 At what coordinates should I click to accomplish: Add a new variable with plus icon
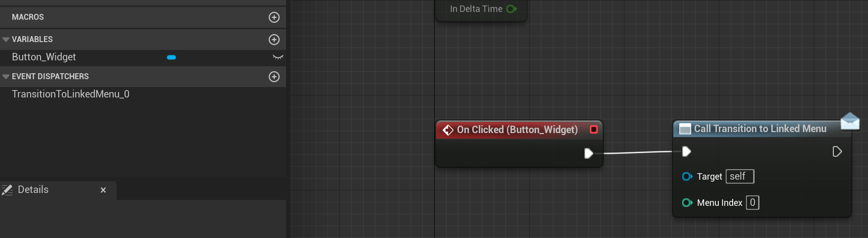click(274, 40)
